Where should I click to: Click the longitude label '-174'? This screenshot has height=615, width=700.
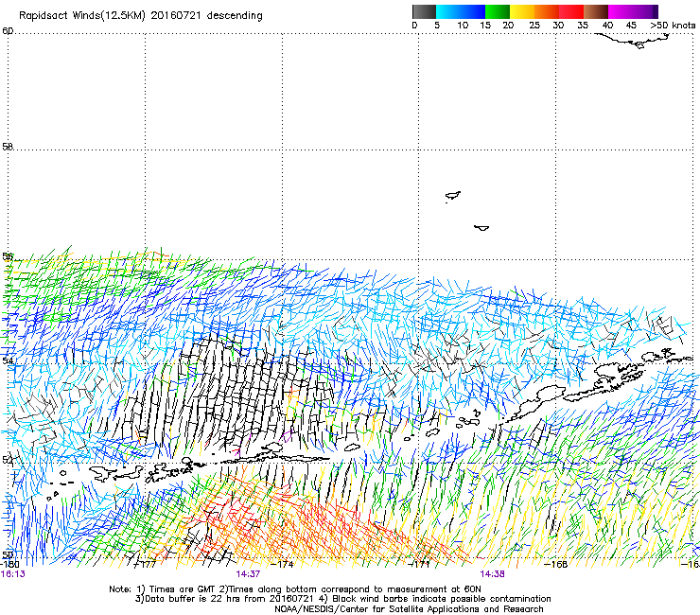pos(284,564)
